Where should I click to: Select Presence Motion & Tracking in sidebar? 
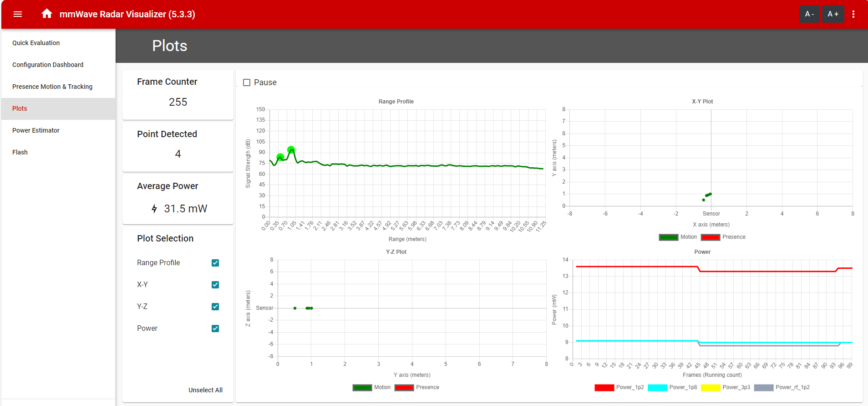click(x=52, y=87)
